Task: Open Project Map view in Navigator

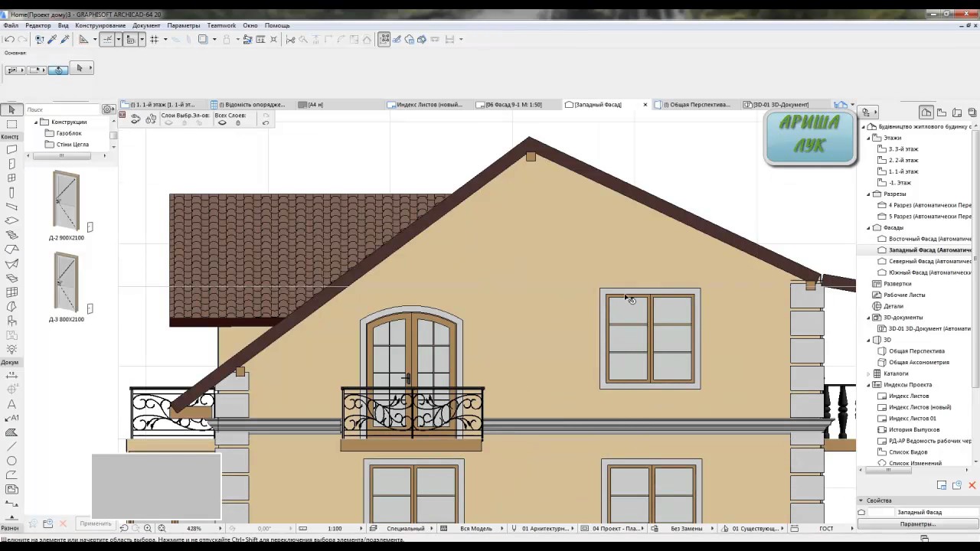Action: click(926, 112)
